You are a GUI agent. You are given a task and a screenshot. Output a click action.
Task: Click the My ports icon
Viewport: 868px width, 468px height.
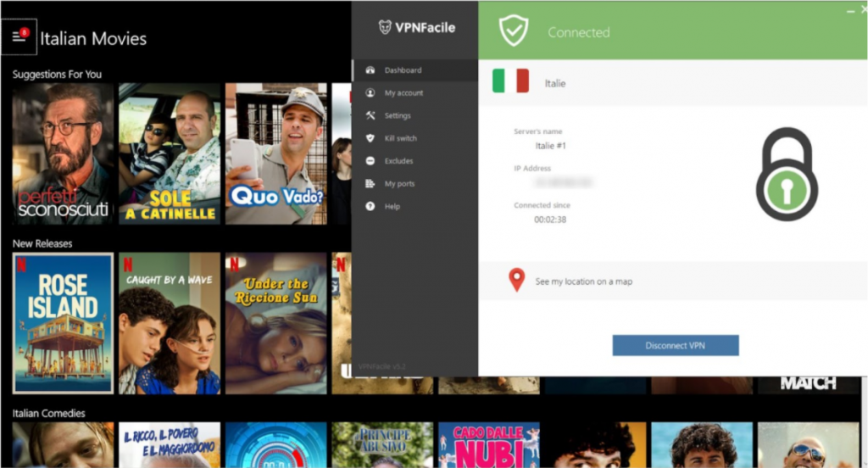[370, 184]
